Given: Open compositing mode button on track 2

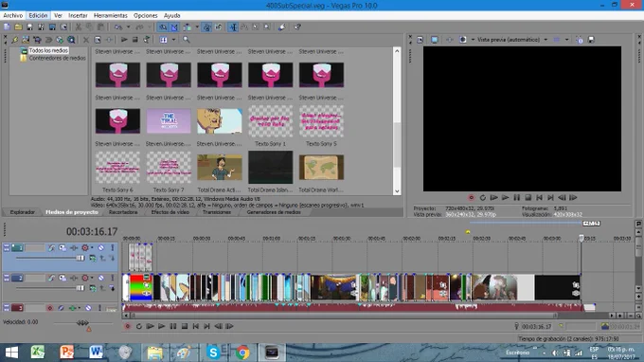Looking at the screenshot, I should tap(93, 288).
